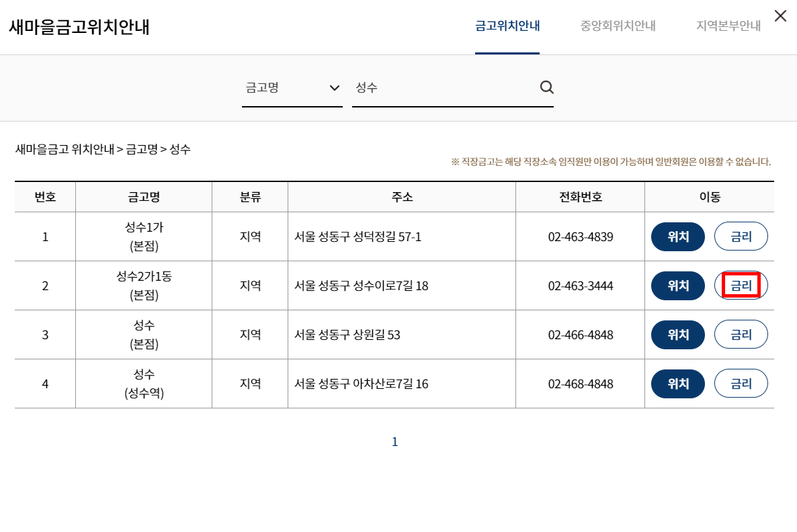Click the 이동 column header

pyautogui.click(x=710, y=197)
